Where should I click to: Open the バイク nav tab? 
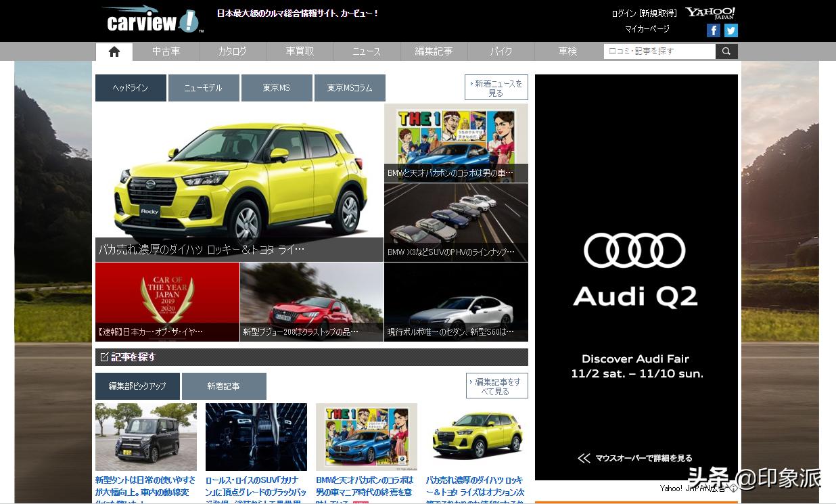click(501, 51)
